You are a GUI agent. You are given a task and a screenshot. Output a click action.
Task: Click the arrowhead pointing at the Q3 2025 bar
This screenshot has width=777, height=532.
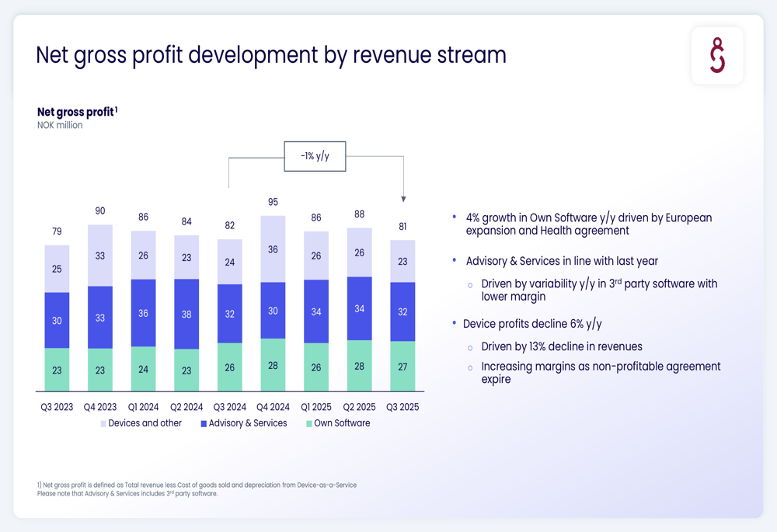[403, 199]
